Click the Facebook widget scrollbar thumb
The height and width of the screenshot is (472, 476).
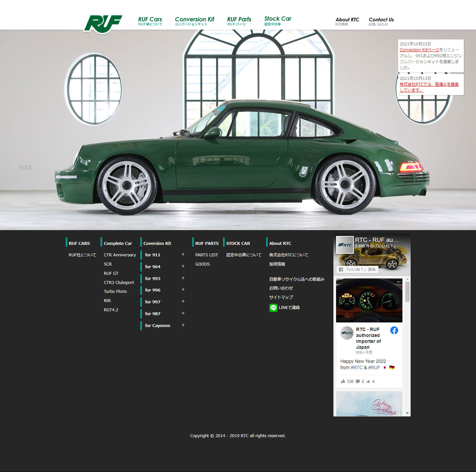[408, 292]
